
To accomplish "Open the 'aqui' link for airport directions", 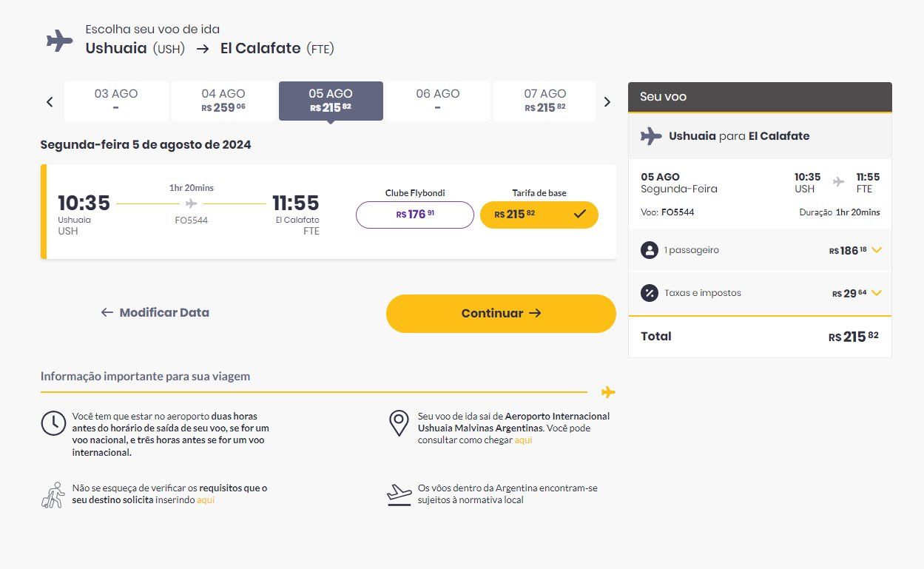I will click(x=523, y=440).
